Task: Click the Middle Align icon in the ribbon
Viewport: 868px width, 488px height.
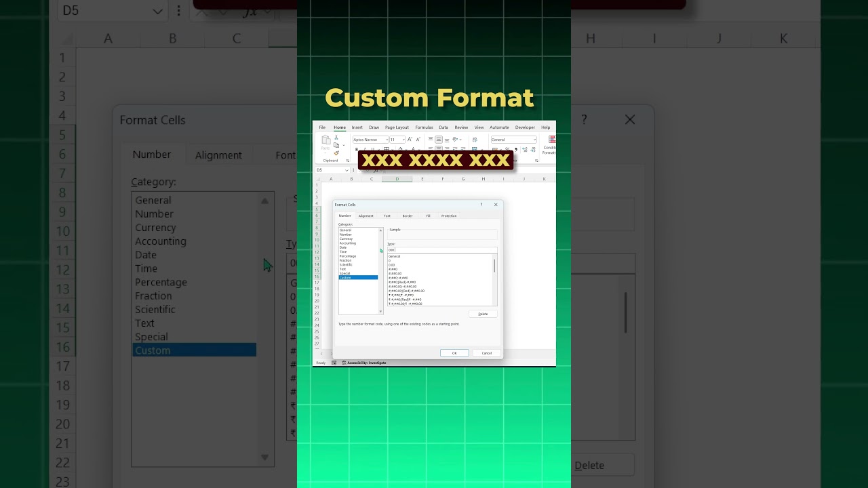Action: [439, 140]
